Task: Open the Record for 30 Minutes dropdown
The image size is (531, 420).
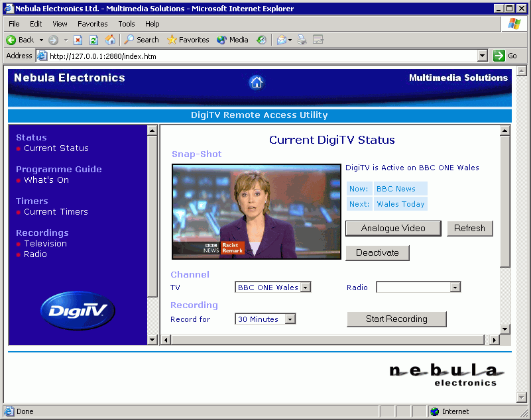Action: 265,319
